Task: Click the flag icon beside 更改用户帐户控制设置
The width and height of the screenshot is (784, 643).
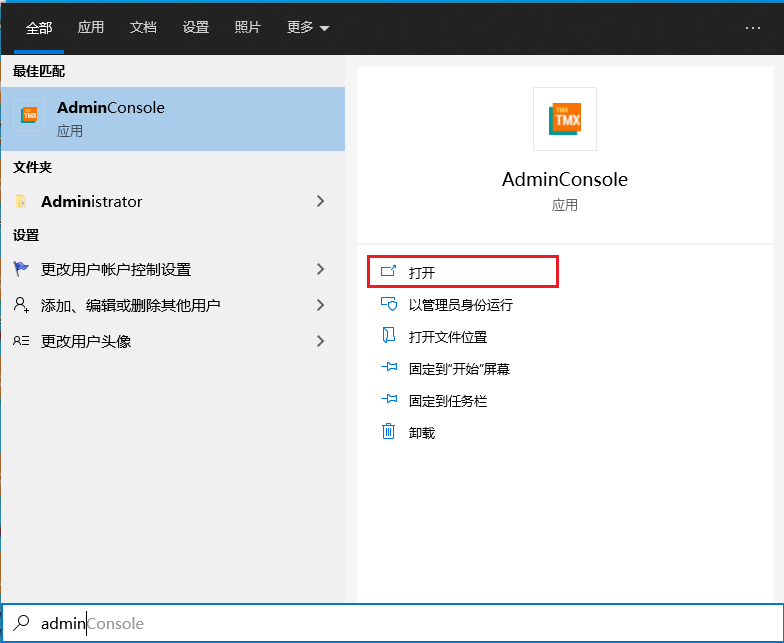Action: click(x=21, y=269)
